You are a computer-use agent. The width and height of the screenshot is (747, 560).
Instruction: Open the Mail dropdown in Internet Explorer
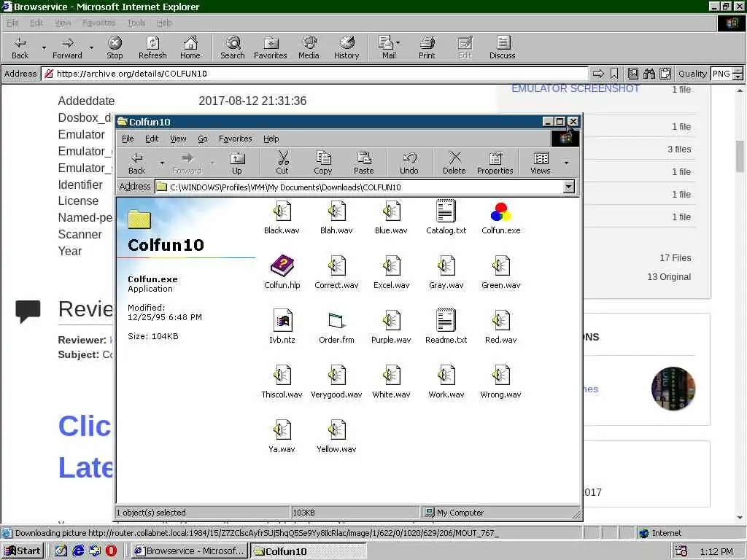point(398,42)
